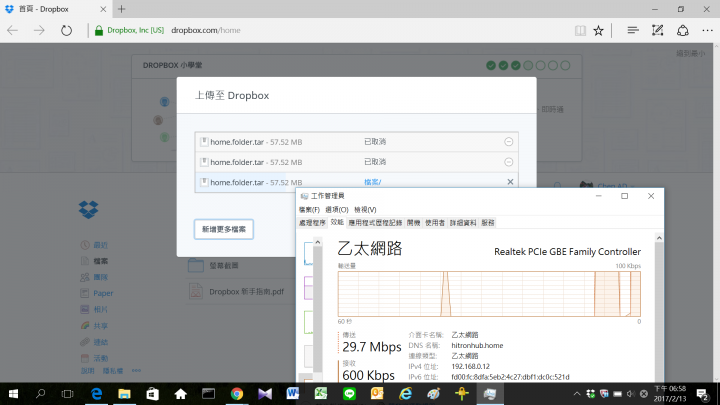Open Action Center notifications icon

point(702,394)
